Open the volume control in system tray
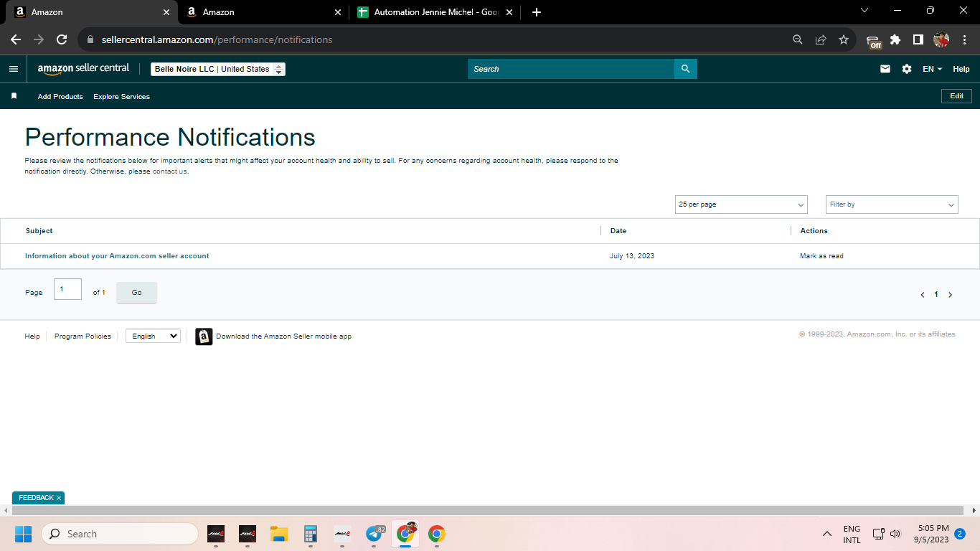Screen dimensions: 980x551 895,534
